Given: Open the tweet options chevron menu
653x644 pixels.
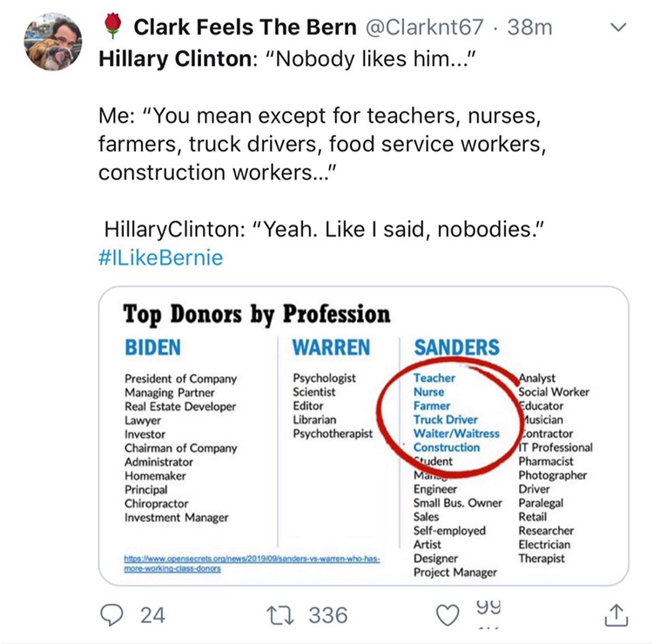Looking at the screenshot, I should (x=617, y=28).
